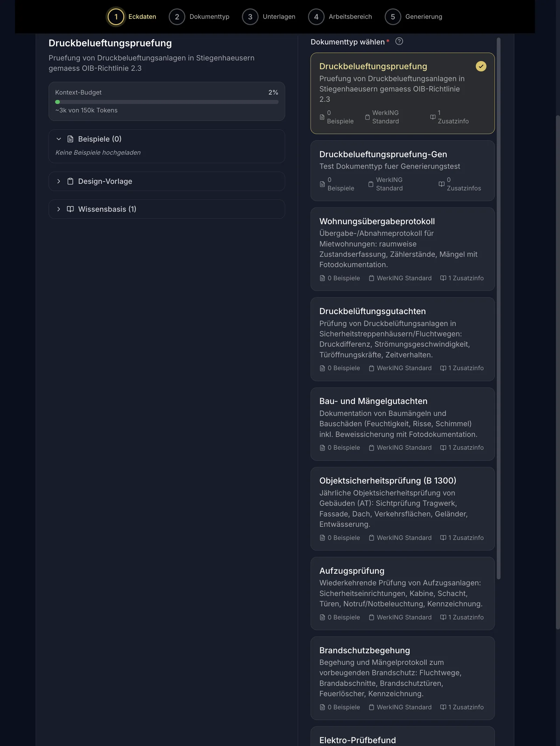Click the document icon beside Beispiele (0)
The width and height of the screenshot is (560, 746).
point(70,139)
